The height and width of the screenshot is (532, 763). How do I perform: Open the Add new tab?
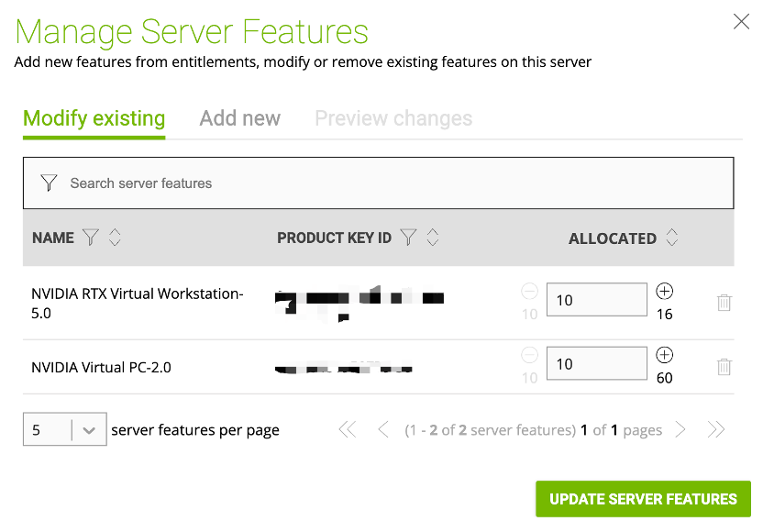click(240, 118)
